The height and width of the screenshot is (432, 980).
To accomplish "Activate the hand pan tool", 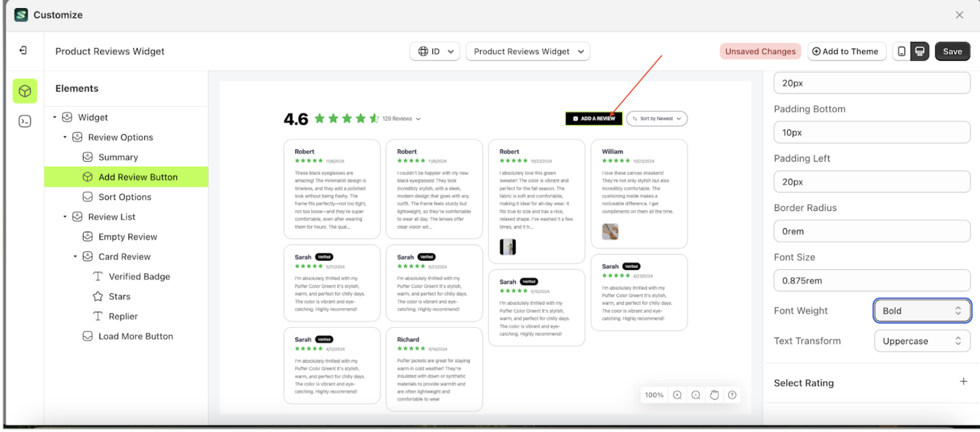I will tap(714, 395).
